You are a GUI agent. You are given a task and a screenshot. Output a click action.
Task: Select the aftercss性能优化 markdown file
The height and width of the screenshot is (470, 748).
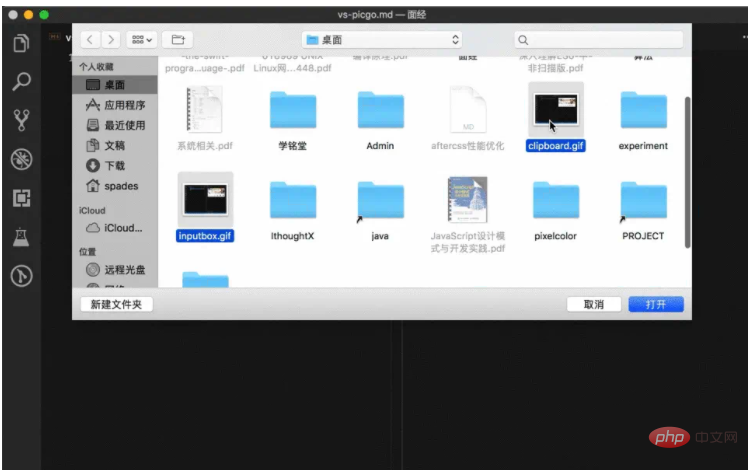pos(468,110)
